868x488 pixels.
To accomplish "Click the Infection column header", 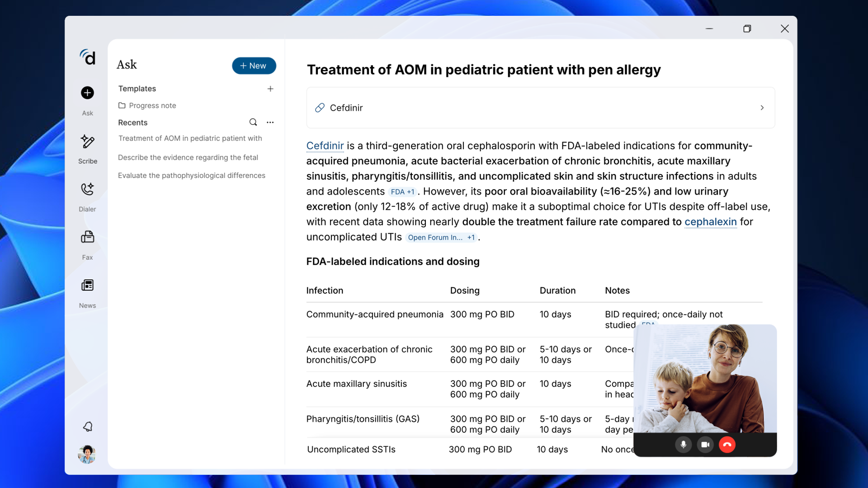I will pos(325,291).
